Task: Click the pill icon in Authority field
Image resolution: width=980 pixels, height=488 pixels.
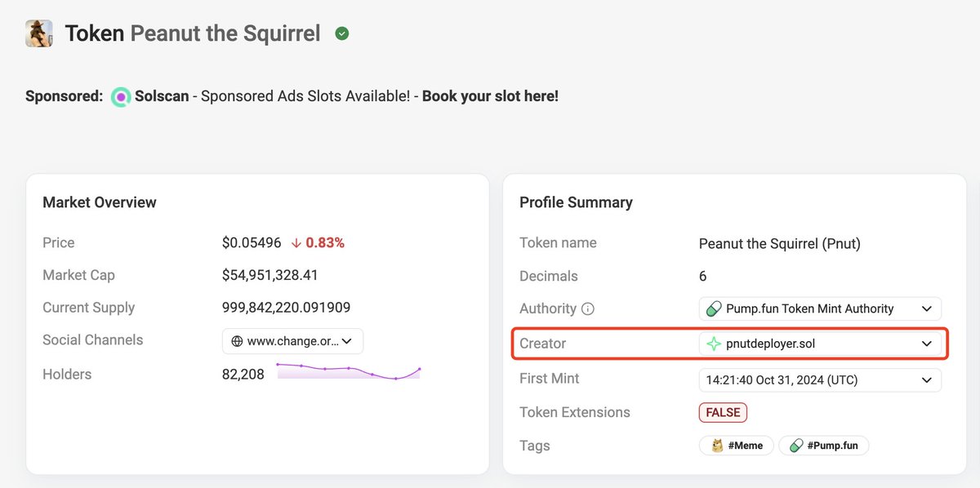Action: pyautogui.click(x=714, y=309)
